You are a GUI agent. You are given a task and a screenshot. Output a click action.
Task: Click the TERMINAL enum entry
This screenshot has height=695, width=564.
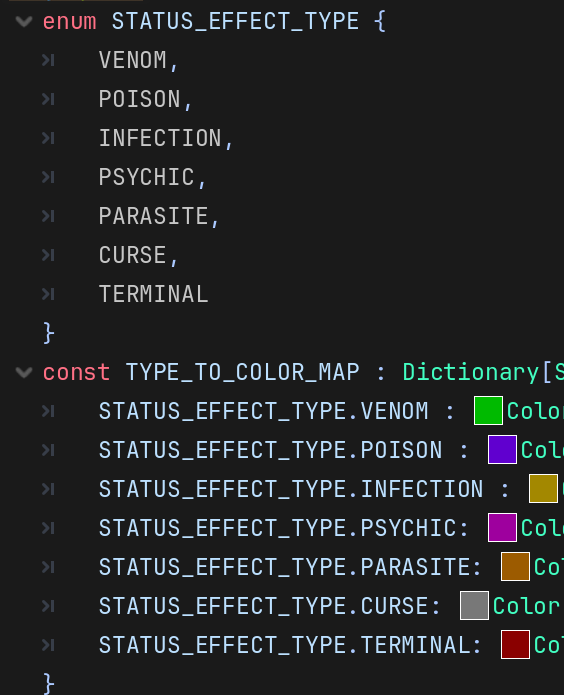click(153, 294)
